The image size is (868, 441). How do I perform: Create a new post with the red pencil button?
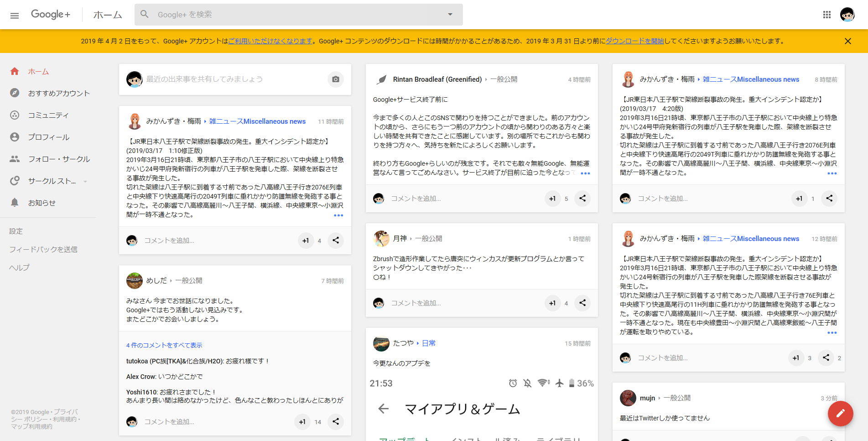pos(841,414)
